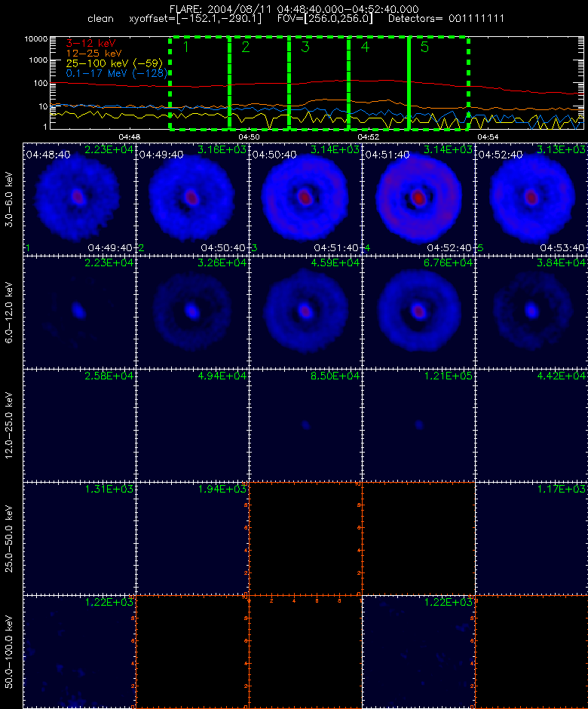Select the xyoffset=[-152.1,-290.1] text
This screenshot has height=709, width=588.
[x=195, y=19]
